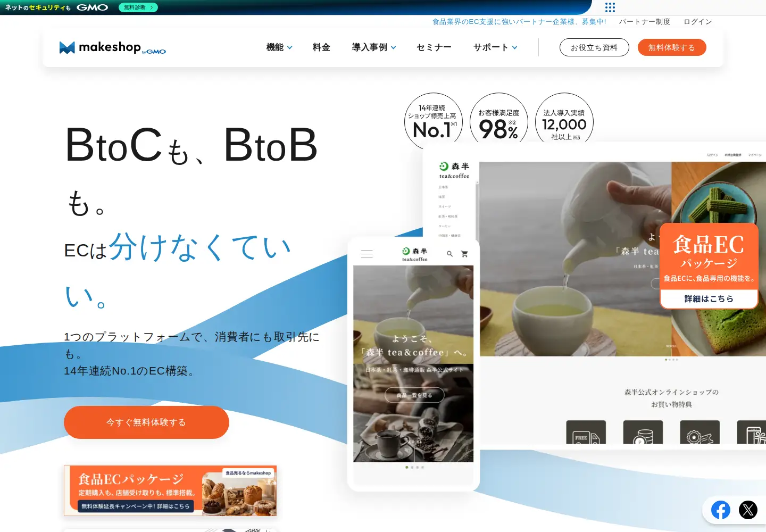Expand the 機能 dropdown menu

[279, 47]
